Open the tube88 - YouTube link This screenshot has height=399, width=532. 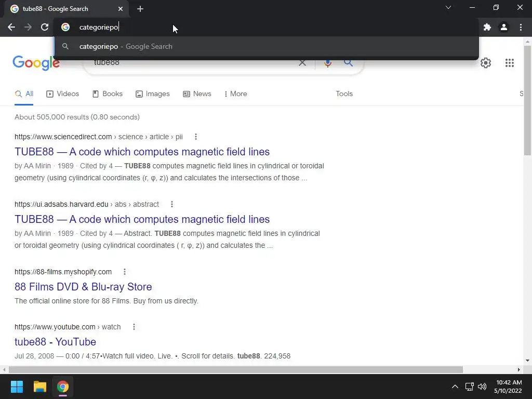(x=55, y=342)
